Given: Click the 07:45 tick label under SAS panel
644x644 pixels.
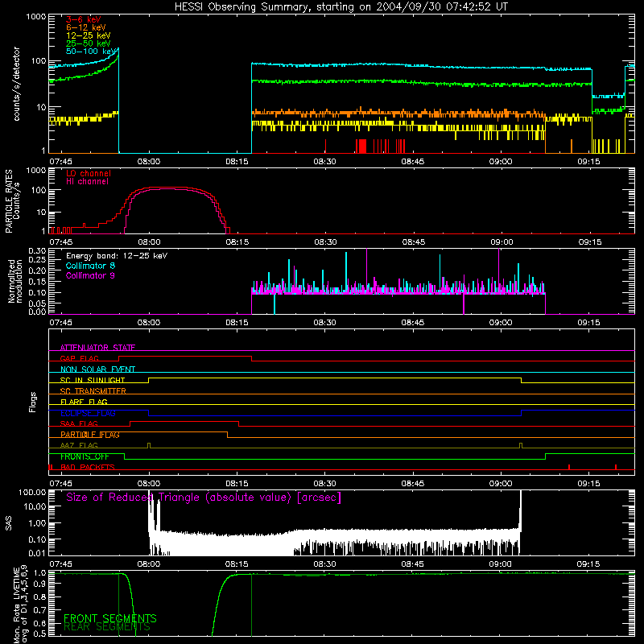Looking at the screenshot, I should pyautogui.click(x=61, y=564).
